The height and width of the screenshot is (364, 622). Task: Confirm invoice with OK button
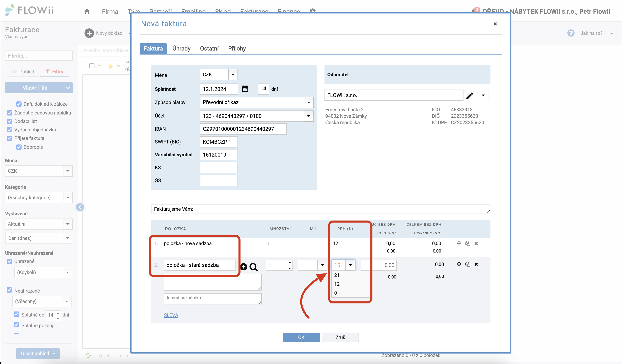[x=301, y=337]
